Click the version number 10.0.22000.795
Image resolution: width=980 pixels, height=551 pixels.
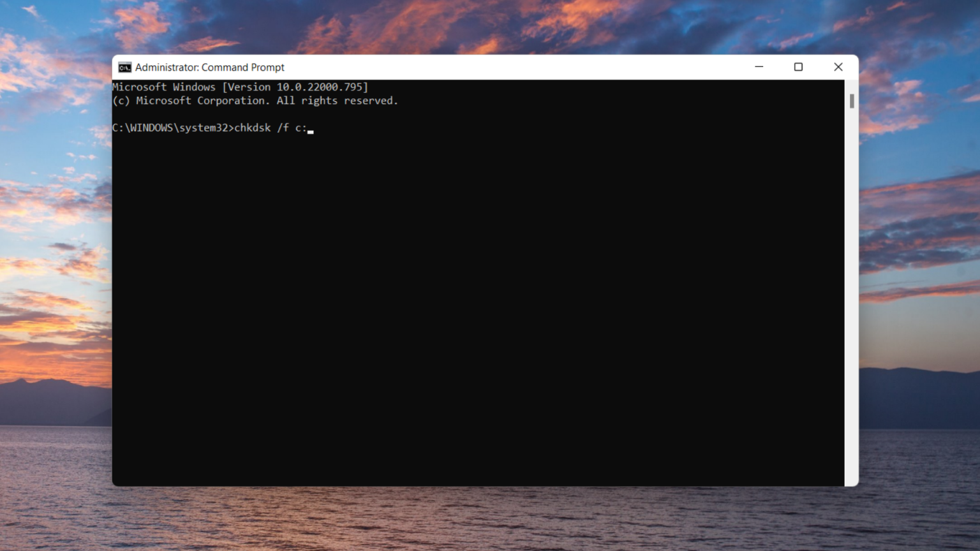(319, 87)
